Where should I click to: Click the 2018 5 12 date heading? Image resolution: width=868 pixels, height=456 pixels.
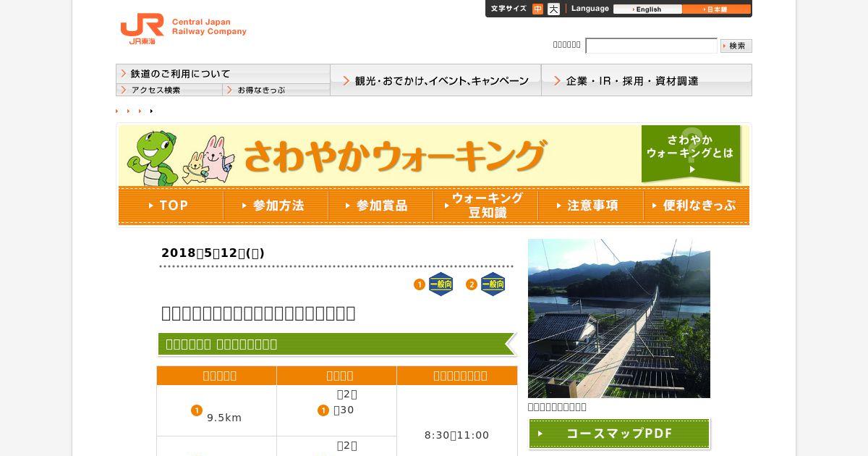[213, 253]
